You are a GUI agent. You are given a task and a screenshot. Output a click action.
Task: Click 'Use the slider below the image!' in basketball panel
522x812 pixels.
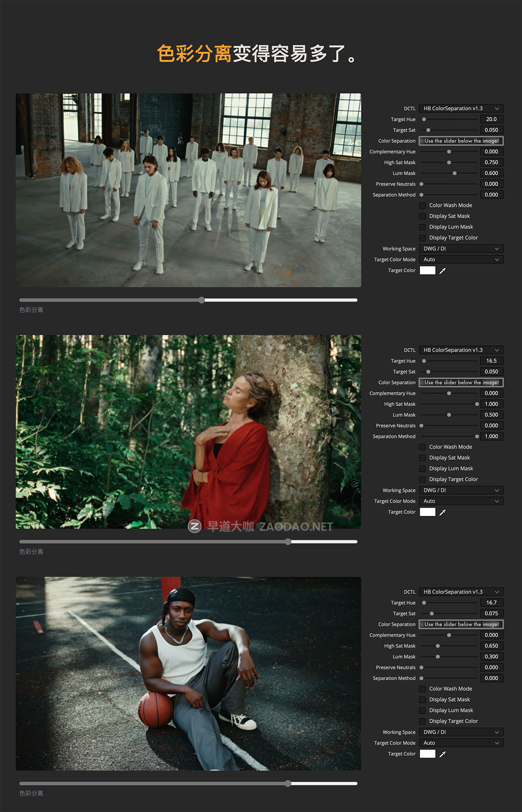point(461,624)
